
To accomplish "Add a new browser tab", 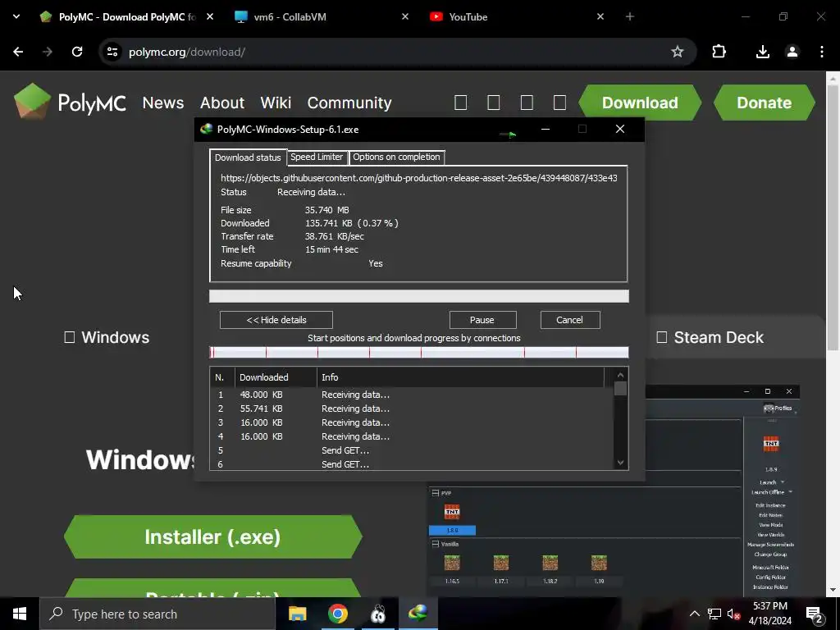I will coord(629,16).
